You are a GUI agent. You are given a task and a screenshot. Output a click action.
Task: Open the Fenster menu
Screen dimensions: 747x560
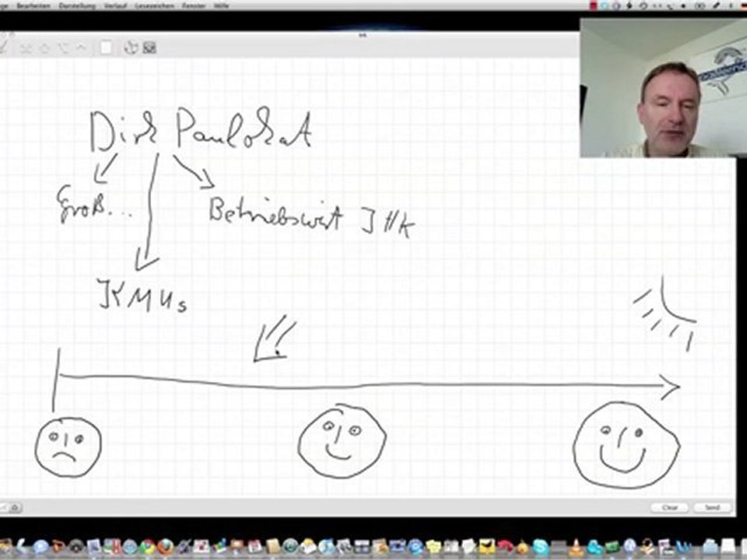195,5
